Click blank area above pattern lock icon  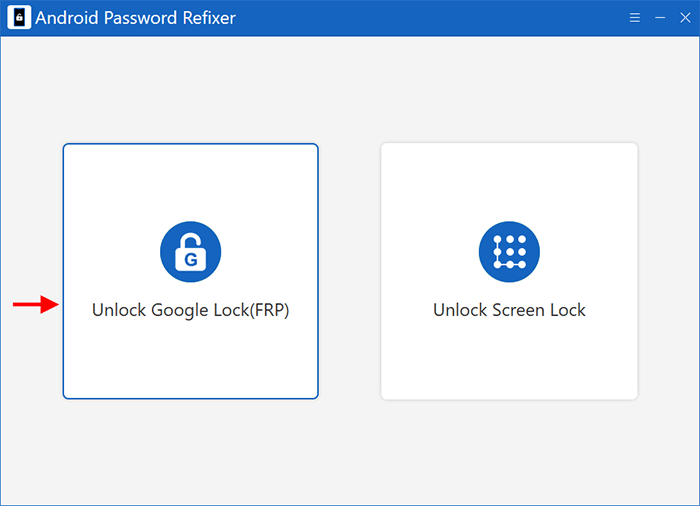[x=509, y=183]
